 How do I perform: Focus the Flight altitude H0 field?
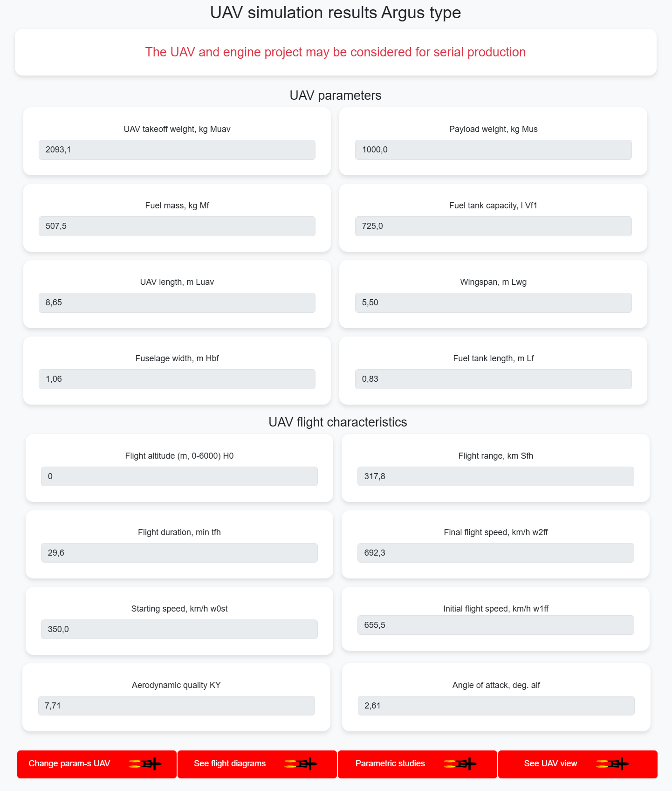click(179, 476)
